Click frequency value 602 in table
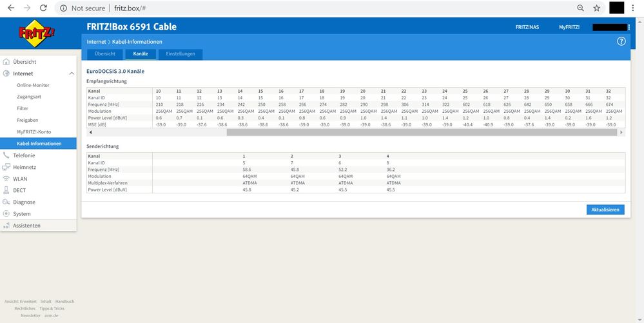The height and width of the screenshot is (323, 644). point(465,104)
